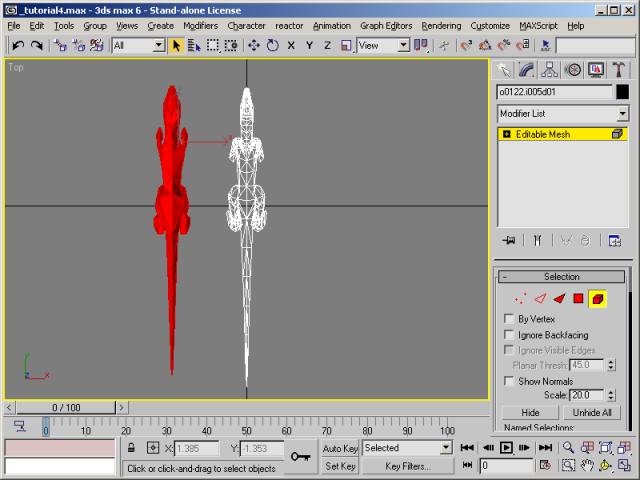The height and width of the screenshot is (480, 640).
Task: Click the black object color swatch
Action: (x=622, y=92)
